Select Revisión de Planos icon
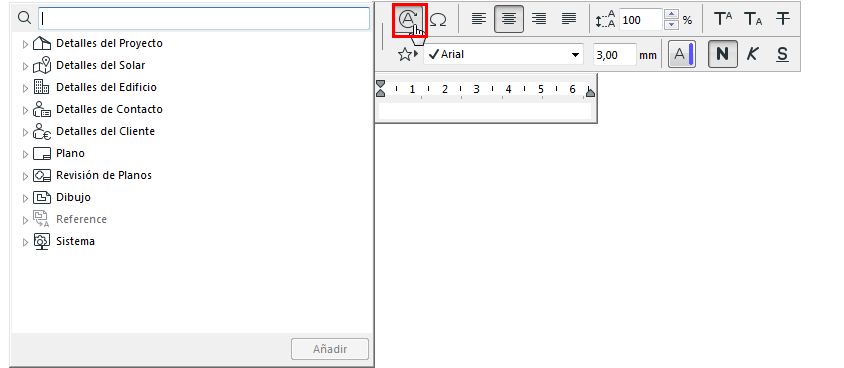This screenshot has width=844, height=368. click(41, 175)
